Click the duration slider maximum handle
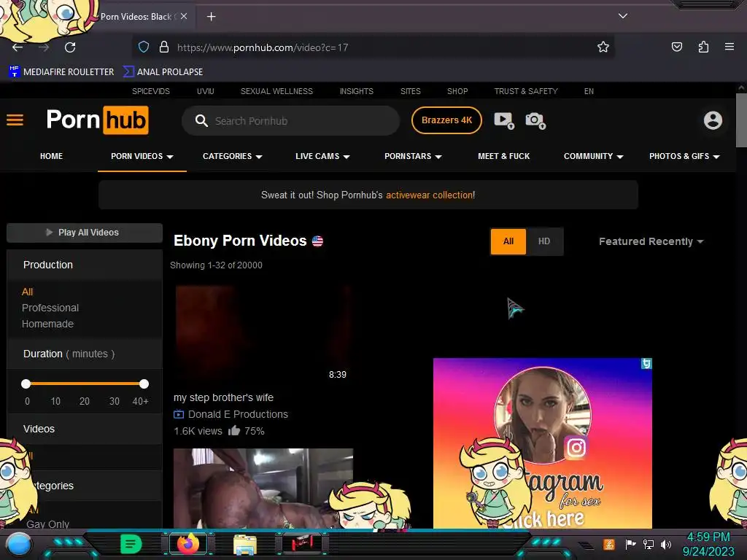Viewport: 747px width, 560px height. [144, 384]
